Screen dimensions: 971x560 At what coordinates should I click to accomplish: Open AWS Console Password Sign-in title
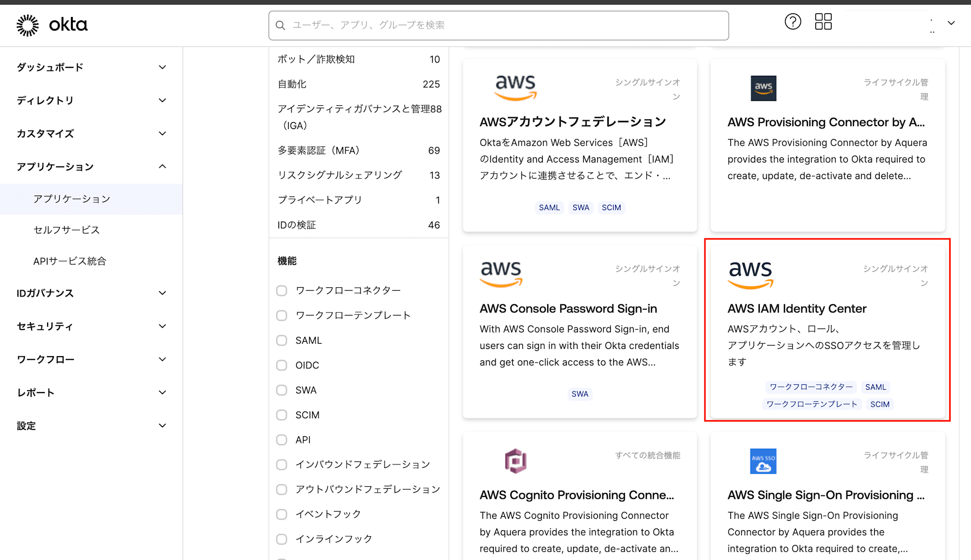click(x=568, y=309)
